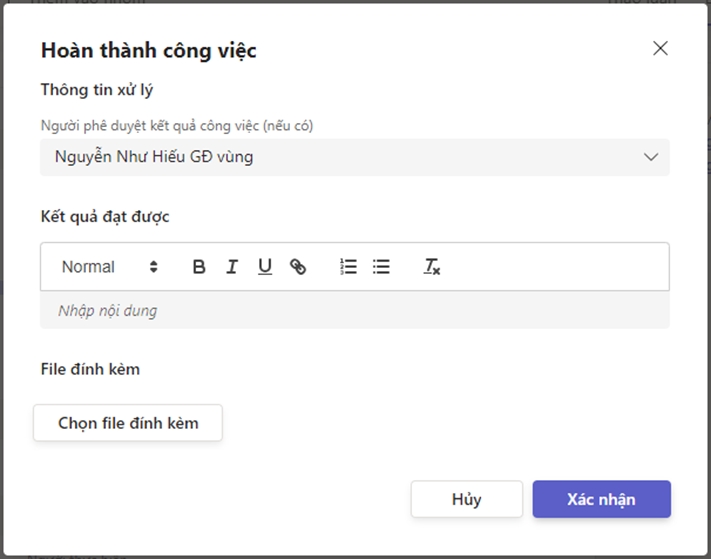
Task: Clear text formatting with the Tx icon
Action: (432, 267)
